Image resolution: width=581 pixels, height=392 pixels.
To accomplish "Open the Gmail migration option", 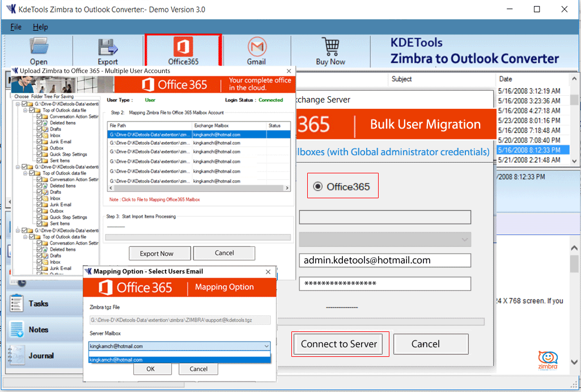I will click(257, 48).
